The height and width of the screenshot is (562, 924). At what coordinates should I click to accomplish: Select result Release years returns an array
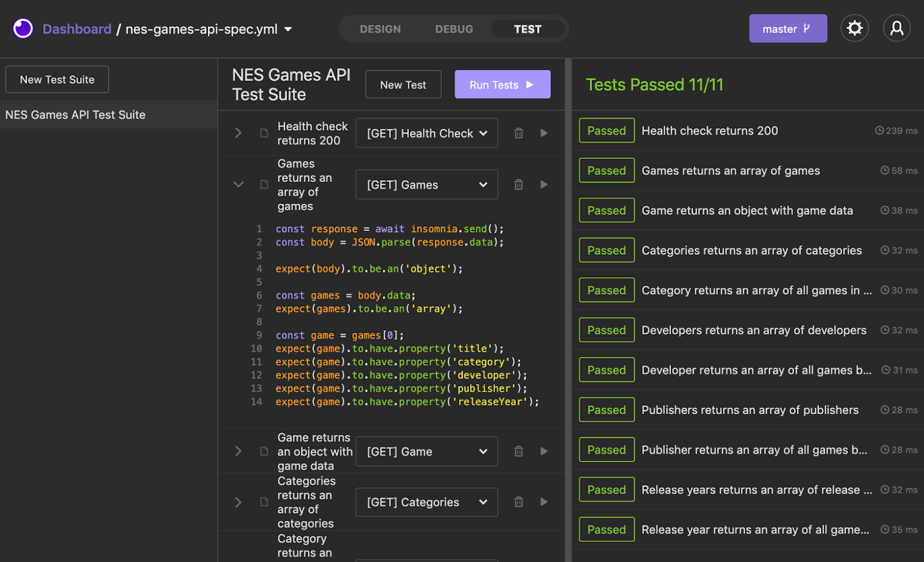coord(757,489)
